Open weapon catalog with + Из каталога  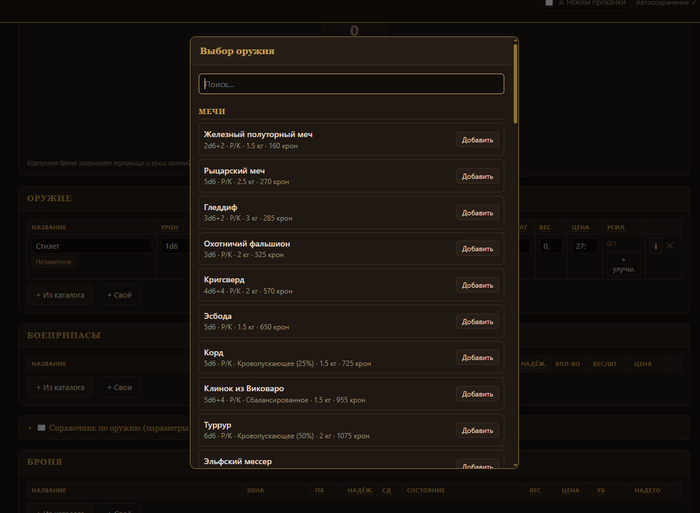click(60, 295)
